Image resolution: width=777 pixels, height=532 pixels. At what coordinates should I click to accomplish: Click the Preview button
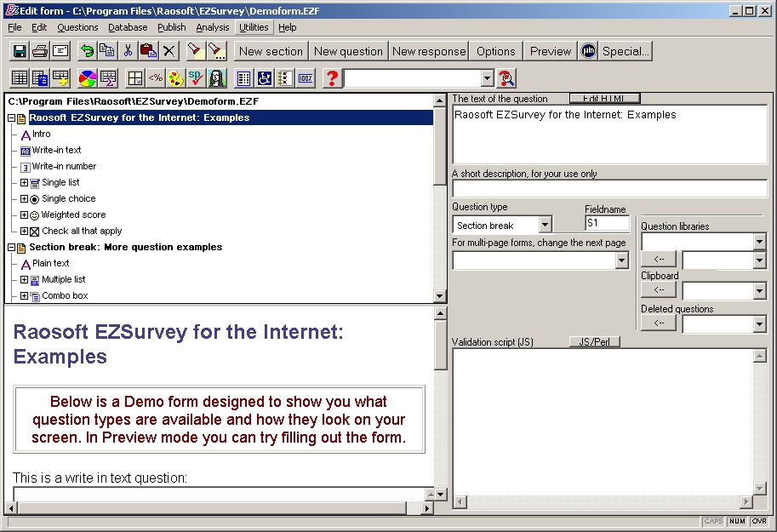(550, 51)
